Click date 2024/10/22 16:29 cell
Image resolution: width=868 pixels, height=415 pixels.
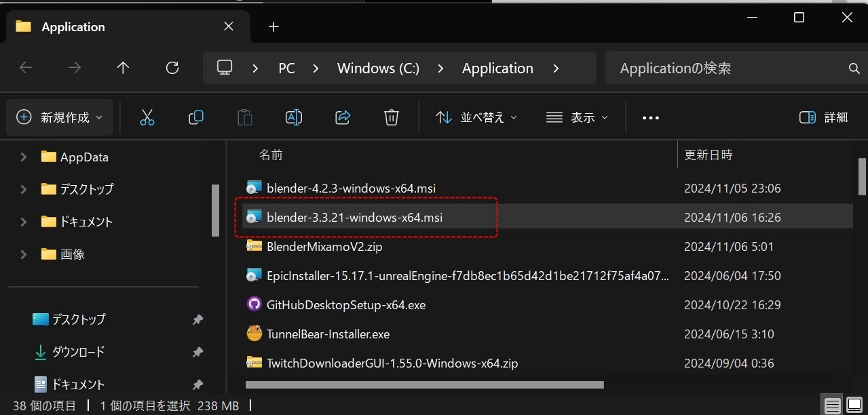tap(732, 305)
